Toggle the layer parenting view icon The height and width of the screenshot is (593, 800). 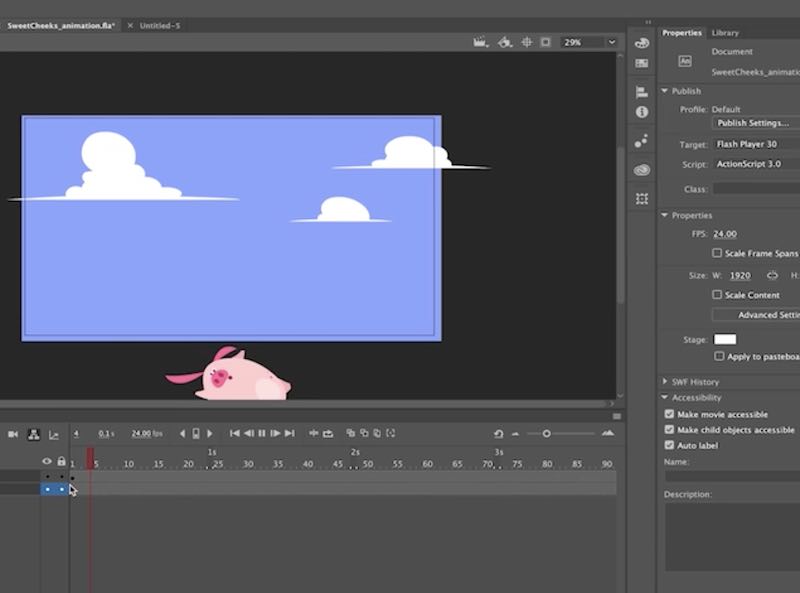[x=34, y=434]
